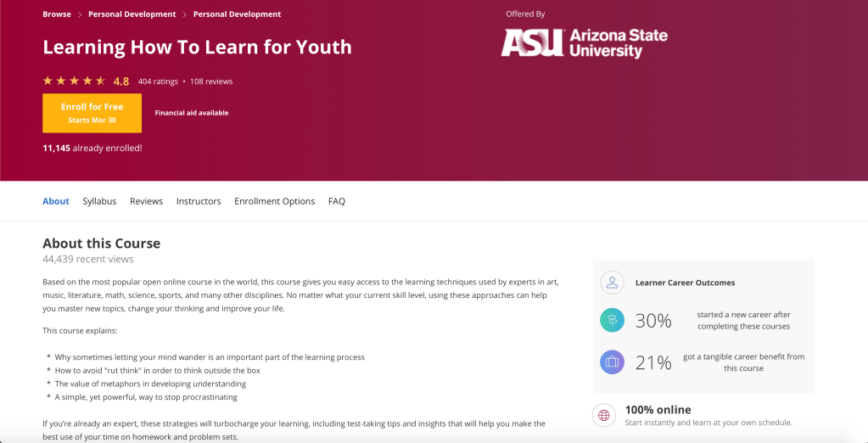The height and width of the screenshot is (443, 868).
Task: Click the Financial aid available link
Action: tap(192, 113)
